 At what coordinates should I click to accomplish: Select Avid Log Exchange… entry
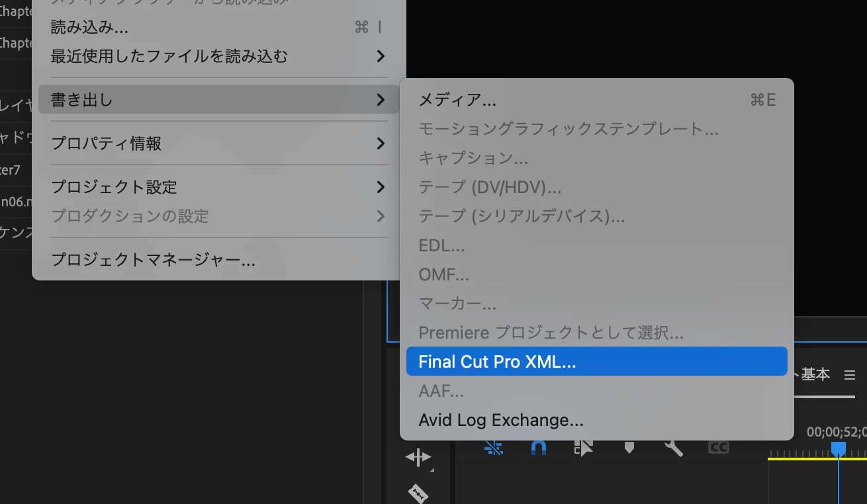tap(596, 420)
